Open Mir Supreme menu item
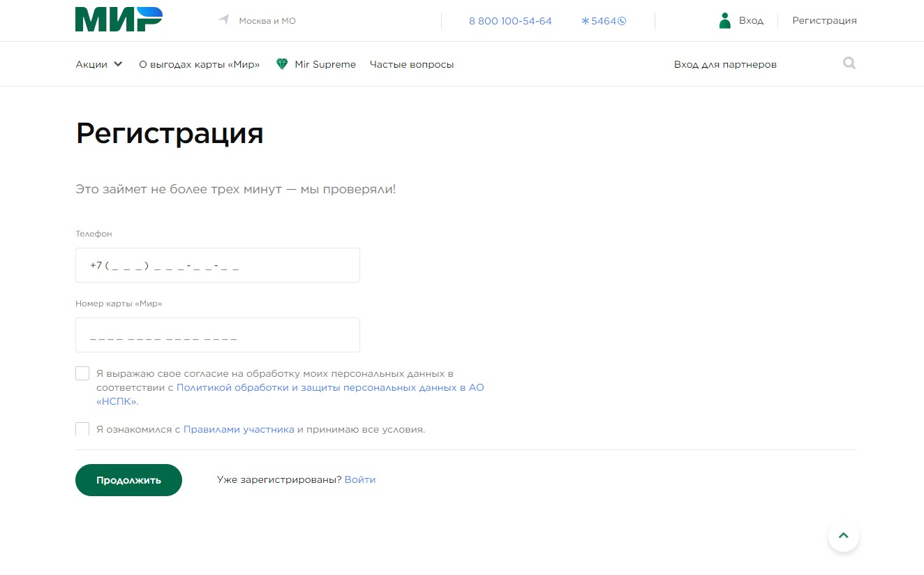The image size is (924, 575). (x=325, y=64)
